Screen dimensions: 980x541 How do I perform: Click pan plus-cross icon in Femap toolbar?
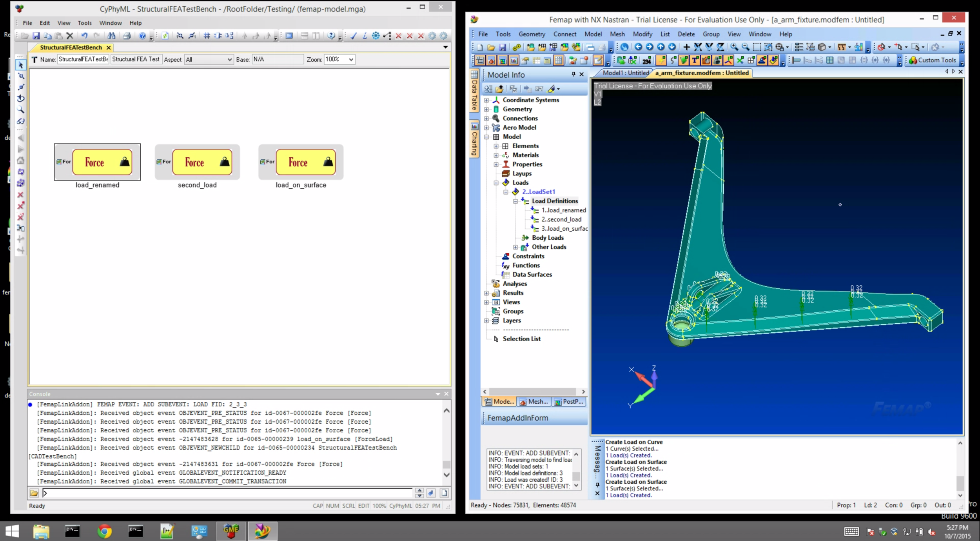point(686,47)
